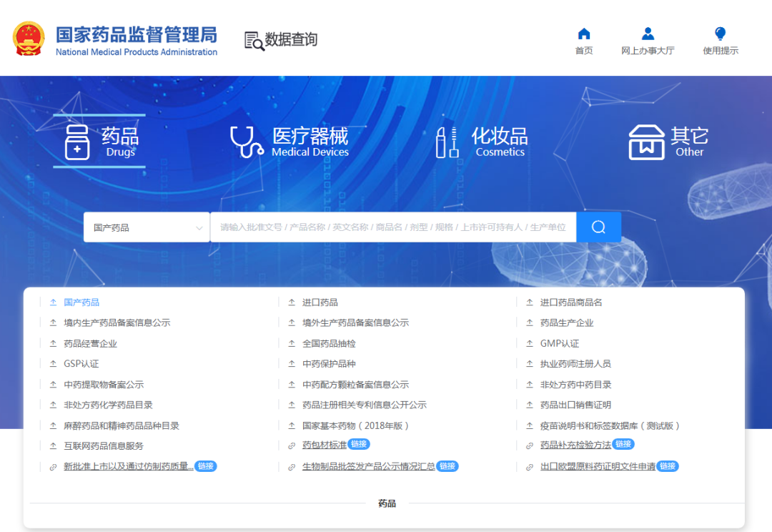This screenshot has width=772, height=532.
Task: Open 疫苗说明书和标签数据库 link
Action: pos(610,425)
